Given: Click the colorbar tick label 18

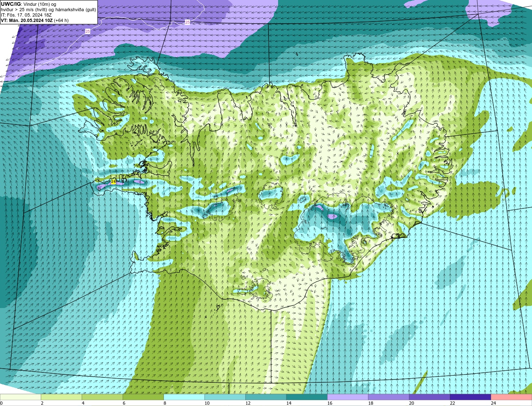Looking at the screenshot, I should (x=370, y=403).
